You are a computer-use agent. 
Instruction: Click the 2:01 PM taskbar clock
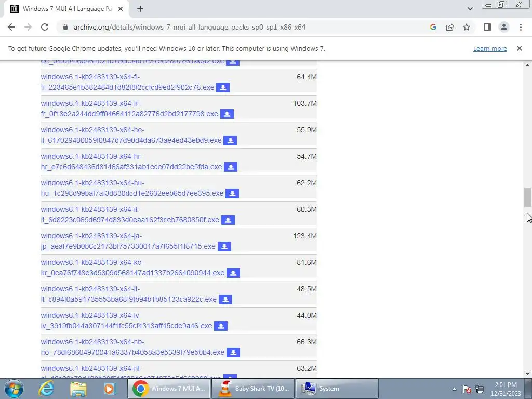(506, 389)
